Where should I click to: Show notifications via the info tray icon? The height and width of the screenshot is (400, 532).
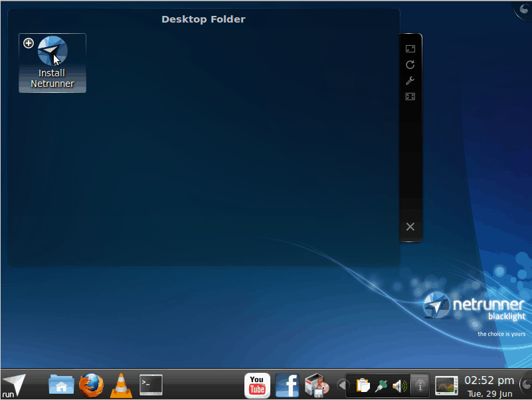tap(420, 385)
